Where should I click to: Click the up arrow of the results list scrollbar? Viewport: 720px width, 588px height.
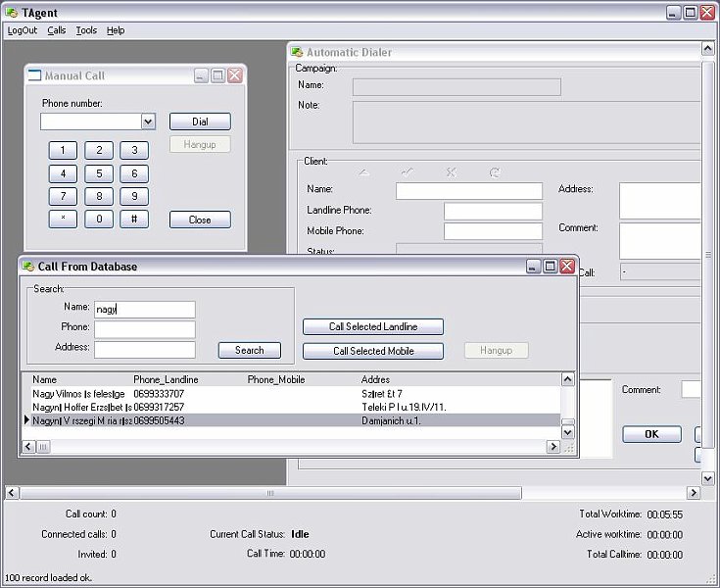click(x=568, y=379)
